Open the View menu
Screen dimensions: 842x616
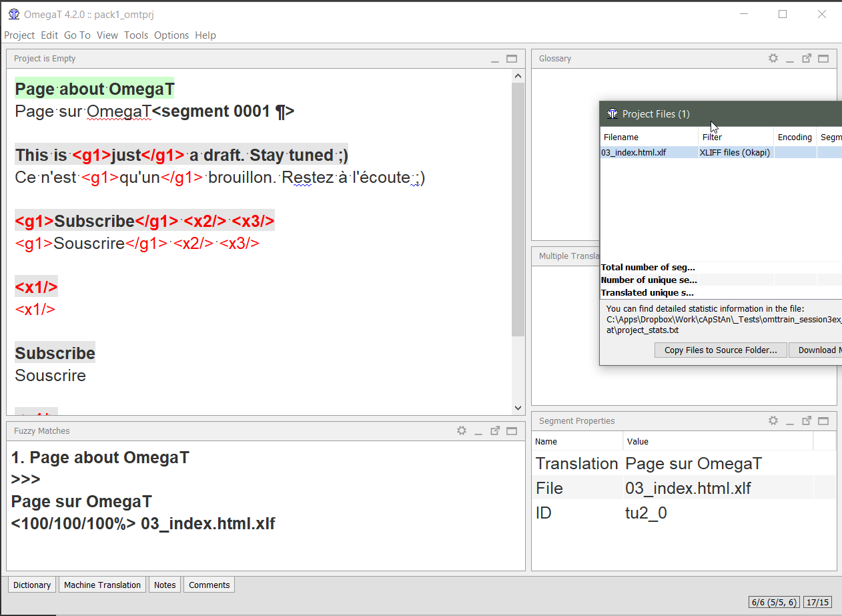107,35
